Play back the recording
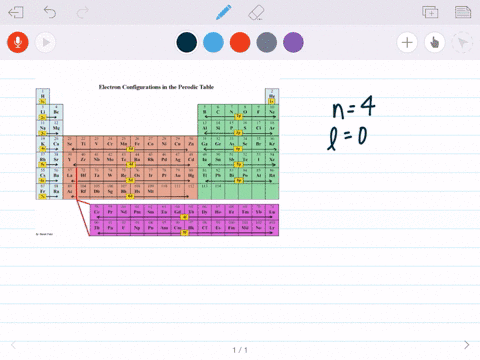The width and height of the screenshot is (480, 360). tap(45, 42)
